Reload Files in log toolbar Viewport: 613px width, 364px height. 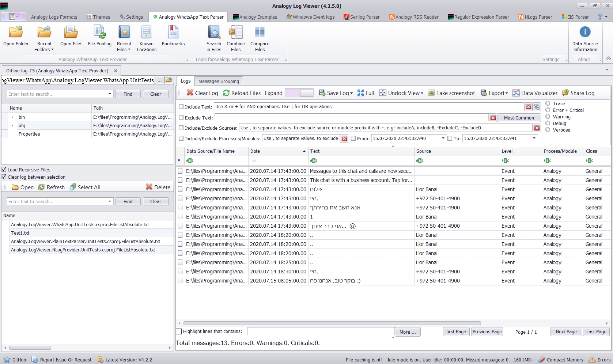point(242,93)
